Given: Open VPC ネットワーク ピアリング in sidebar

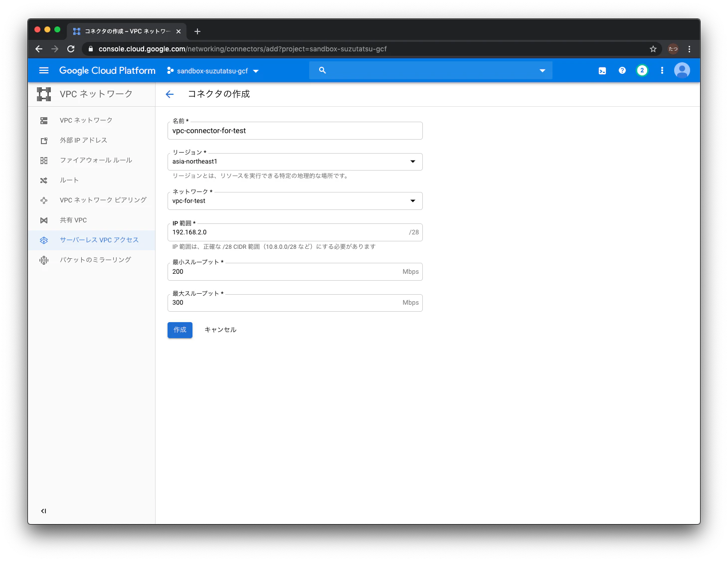Looking at the screenshot, I should pos(92,200).
